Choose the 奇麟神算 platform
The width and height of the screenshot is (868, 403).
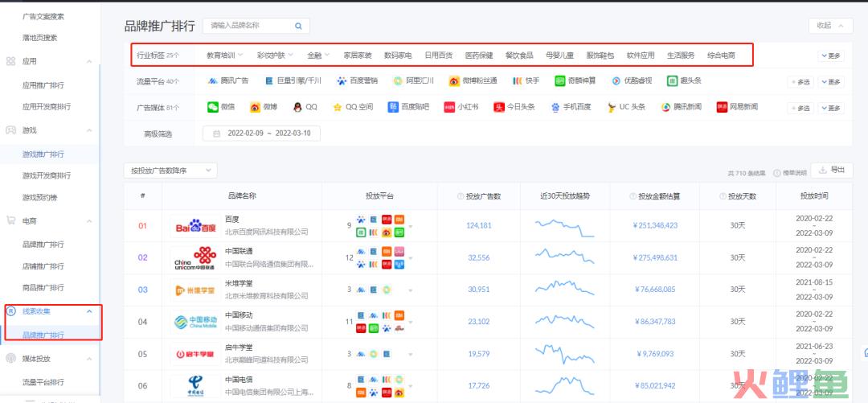(x=575, y=81)
